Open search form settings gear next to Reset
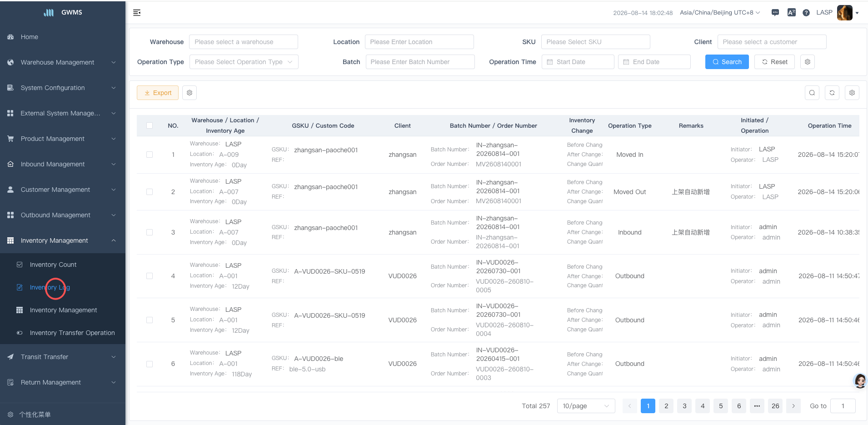Image resolution: width=868 pixels, height=425 pixels. pyautogui.click(x=808, y=62)
